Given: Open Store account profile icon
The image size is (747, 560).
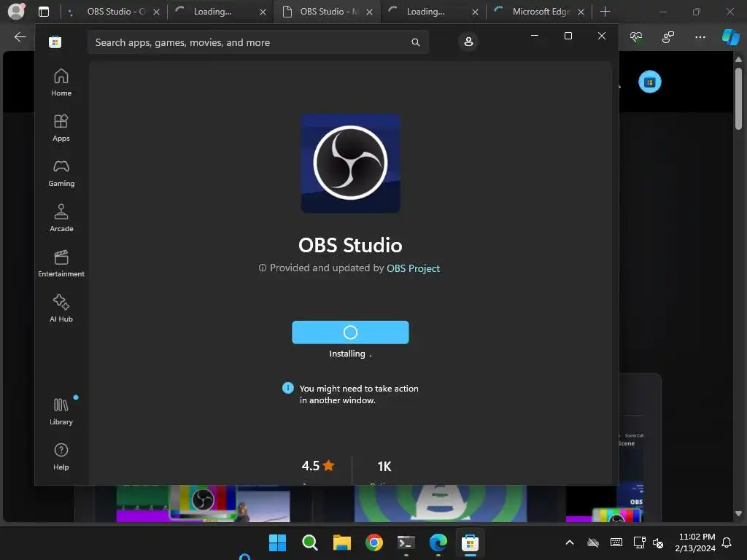Looking at the screenshot, I should (x=468, y=42).
